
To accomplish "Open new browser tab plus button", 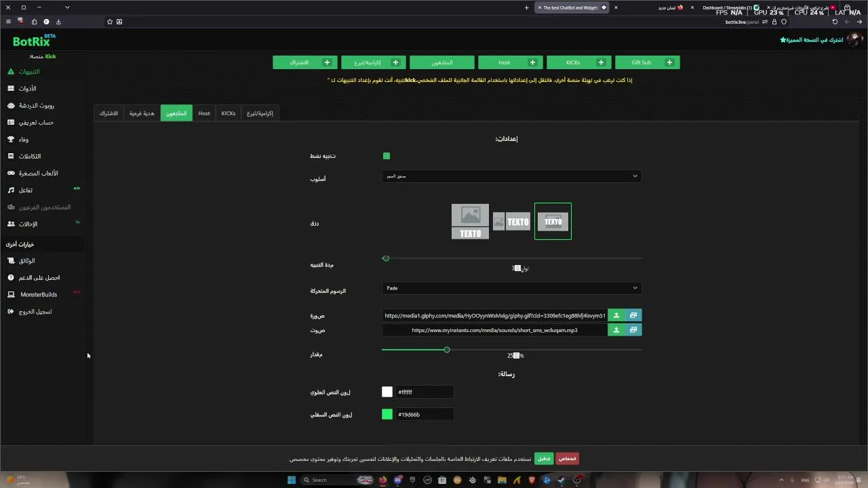I will click(526, 7).
